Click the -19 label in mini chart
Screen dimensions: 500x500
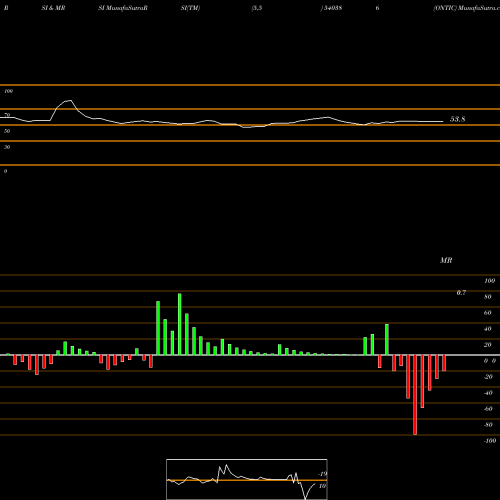(322, 474)
